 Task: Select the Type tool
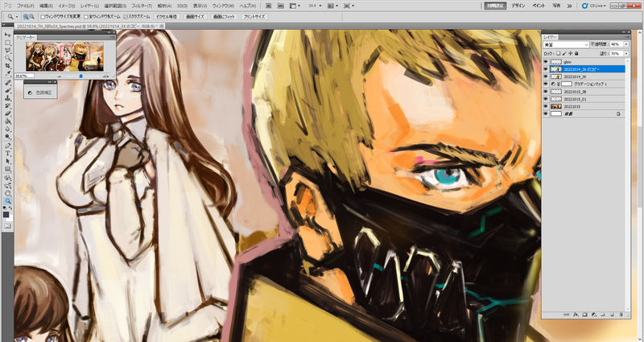click(8, 153)
